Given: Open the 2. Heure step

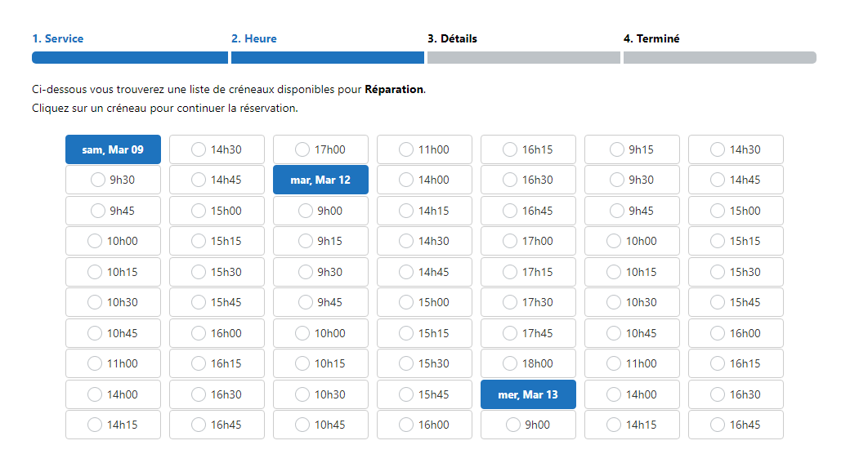Looking at the screenshot, I should pos(254,38).
